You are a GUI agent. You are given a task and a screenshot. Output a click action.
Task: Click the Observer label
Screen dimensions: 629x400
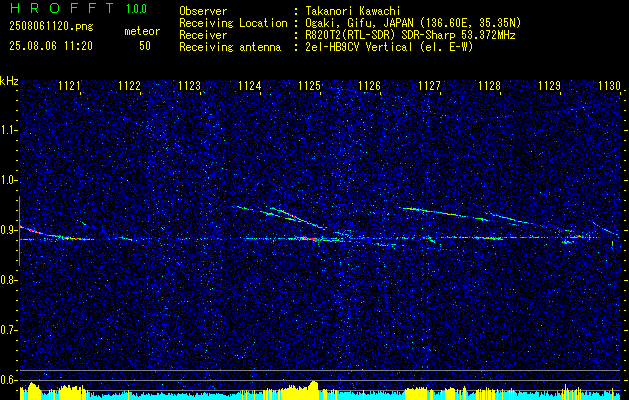(x=203, y=11)
